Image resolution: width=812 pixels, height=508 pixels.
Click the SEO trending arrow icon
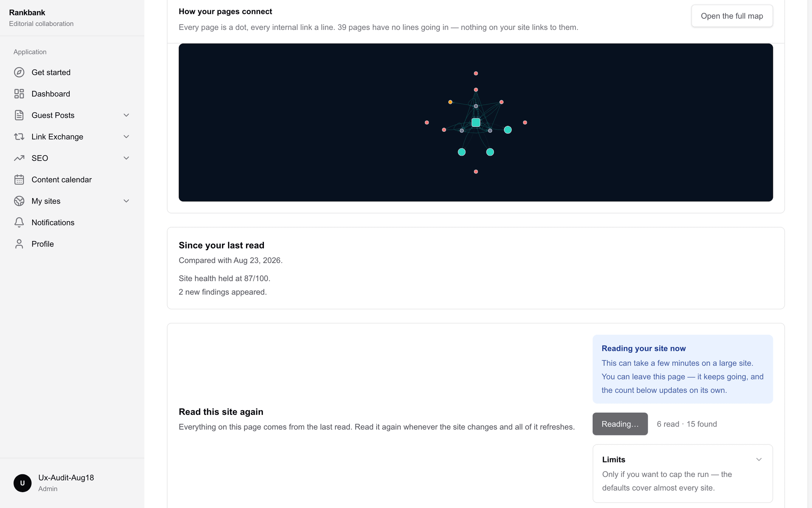coord(19,158)
